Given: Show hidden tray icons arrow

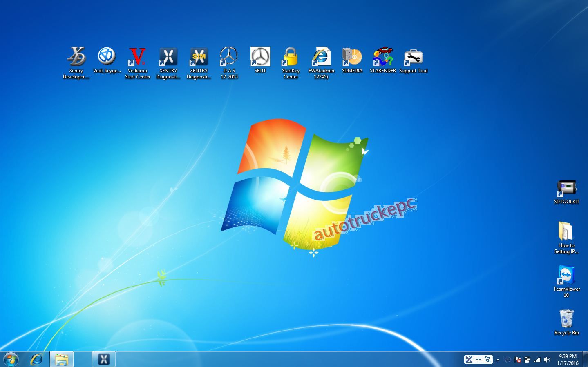Looking at the screenshot, I should click(498, 360).
